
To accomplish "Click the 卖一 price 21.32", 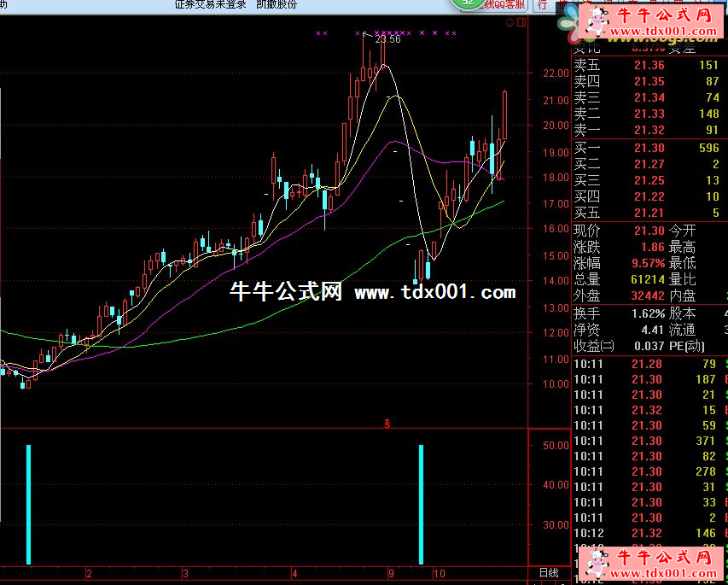I will [649, 130].
